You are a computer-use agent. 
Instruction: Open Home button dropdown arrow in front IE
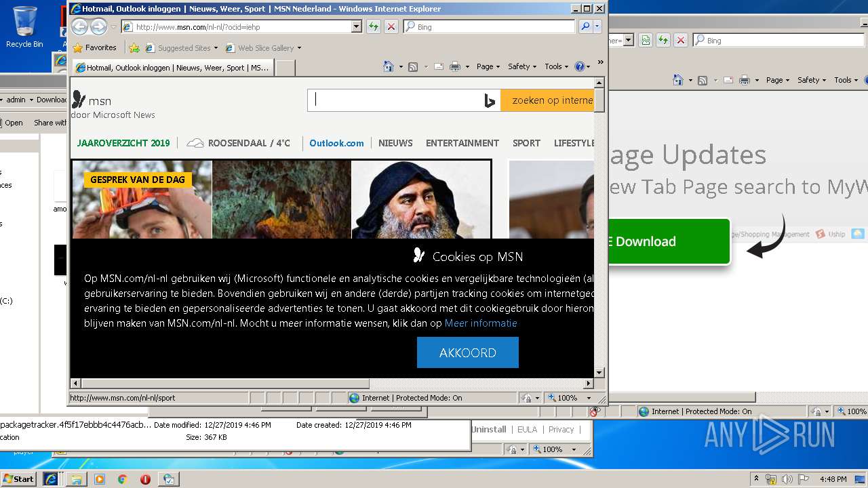[401, 66]
